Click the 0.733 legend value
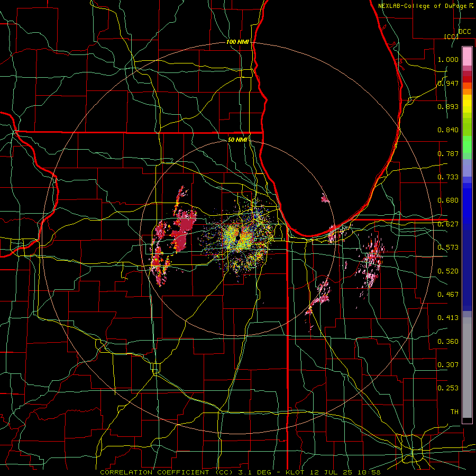This screenshot has width=476, height=476. [448, 177]
